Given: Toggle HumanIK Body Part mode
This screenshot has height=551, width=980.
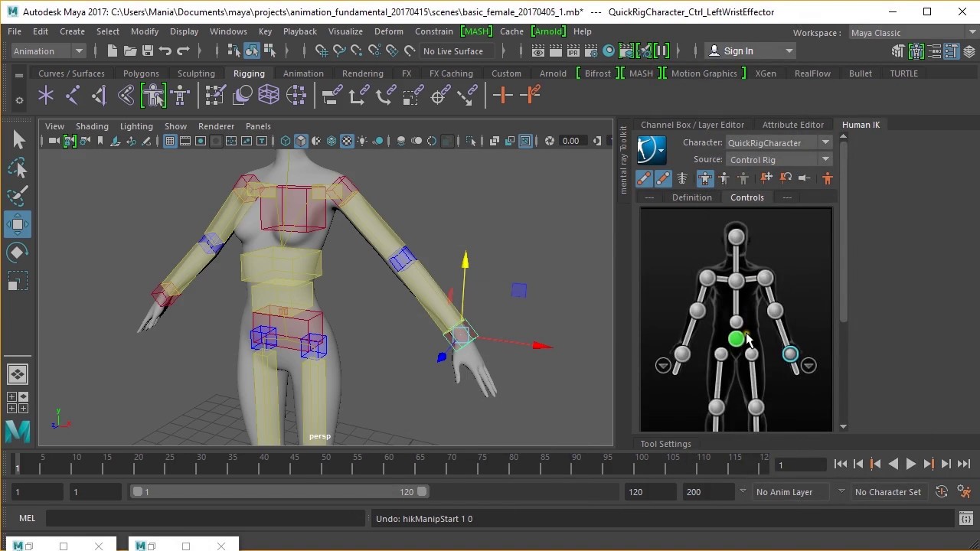Looking at the screenshot, I should pyautogui.click(x=724, y=178).
